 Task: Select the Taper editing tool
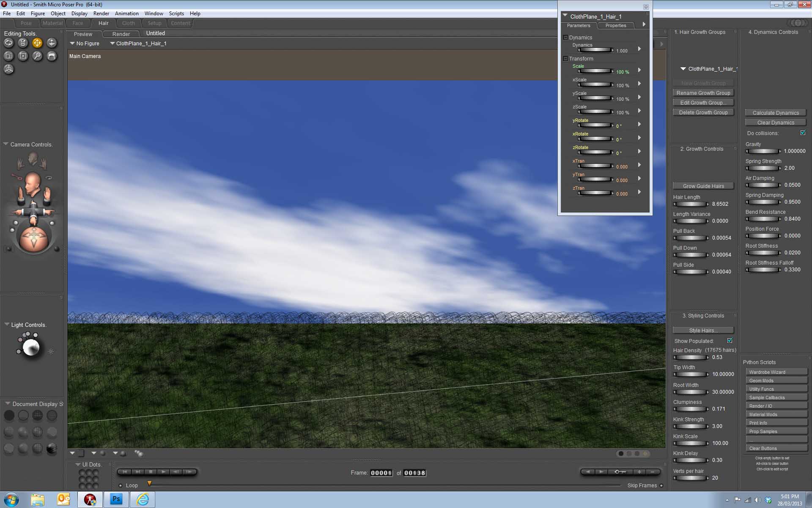click(x=23, y=56)
